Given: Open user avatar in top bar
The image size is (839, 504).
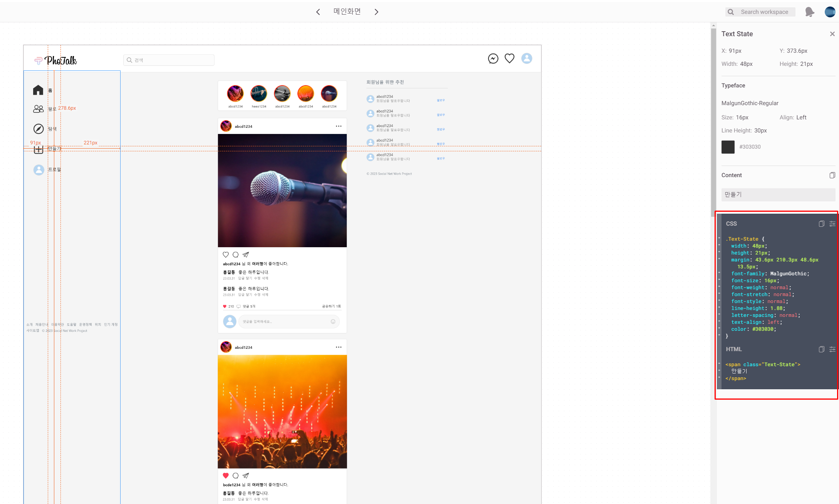Looking at the screenshot, I should point(830,12).
